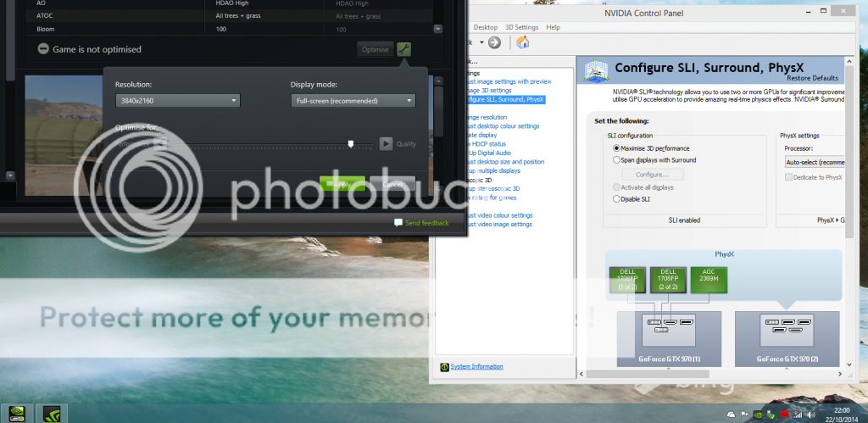Select the Disable SLI radio button
868x423 pixels.
coord(616,199)
